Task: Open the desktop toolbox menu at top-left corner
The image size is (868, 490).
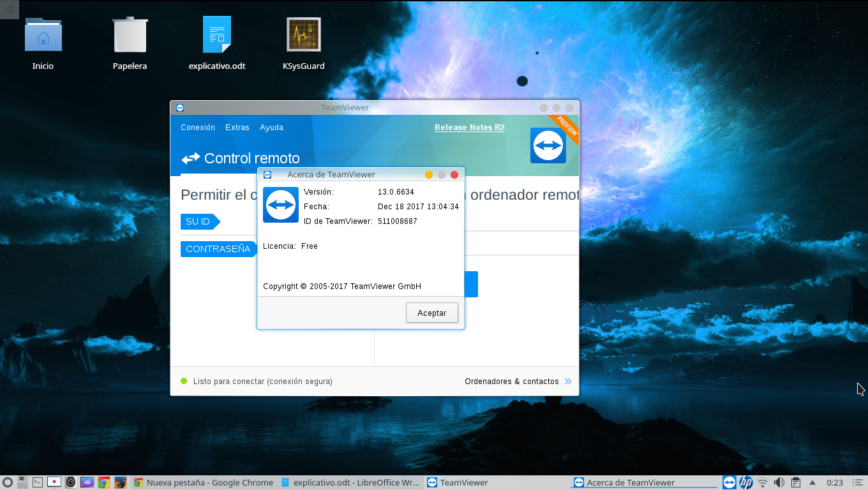Action: point(9,9)
